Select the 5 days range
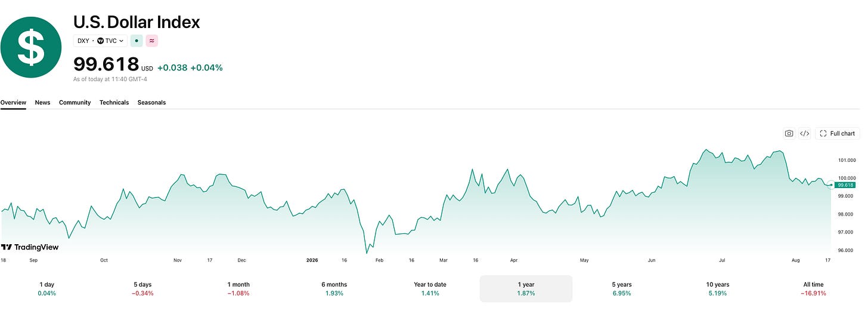The width and height of the screenshot is (868, 320). point(143,289)
